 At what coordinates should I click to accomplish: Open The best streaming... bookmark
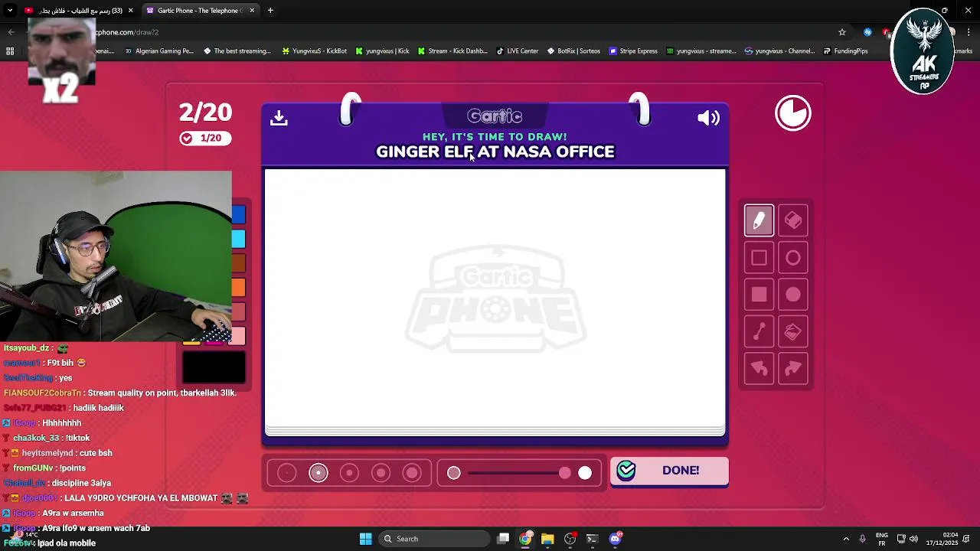[237, 51]
